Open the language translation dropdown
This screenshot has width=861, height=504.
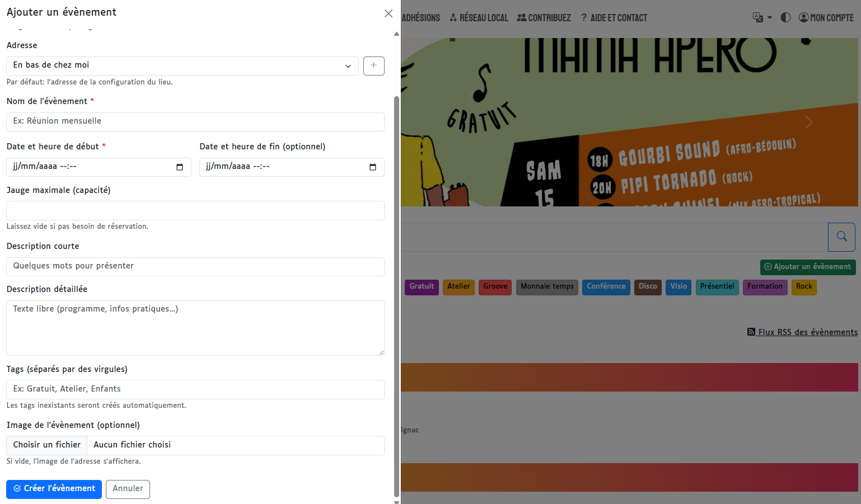(762, 18)
